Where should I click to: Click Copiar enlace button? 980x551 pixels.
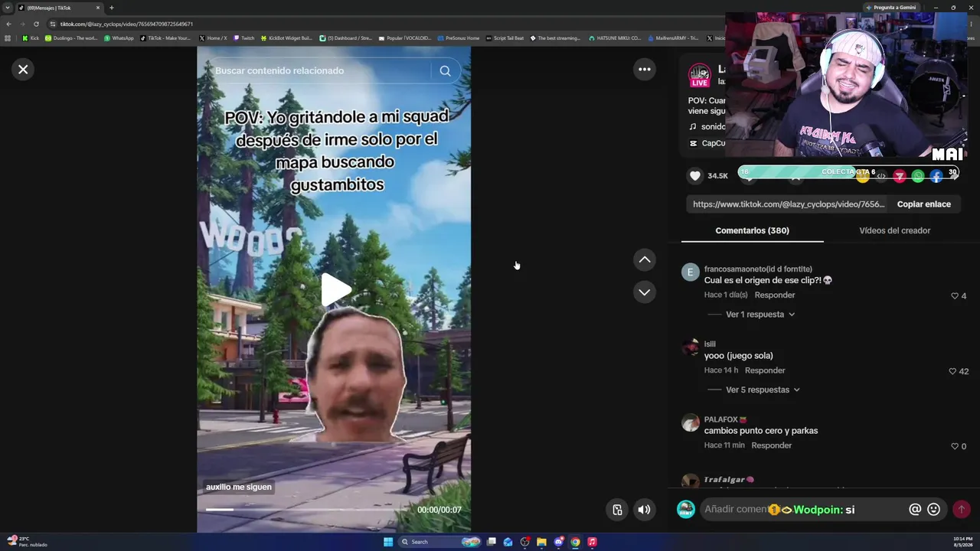pyautogui.click(x=924, y=204)
